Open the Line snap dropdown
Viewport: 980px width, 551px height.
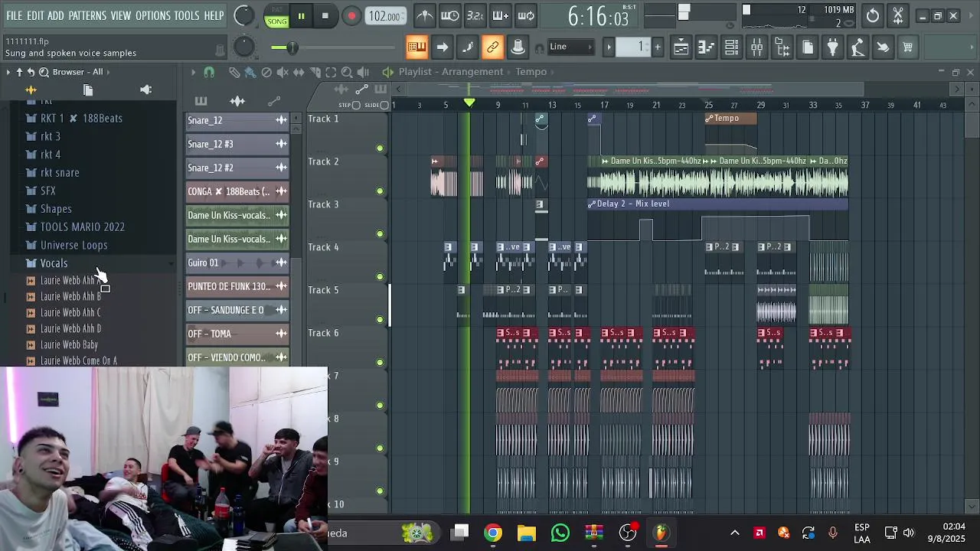coord(571,47)
